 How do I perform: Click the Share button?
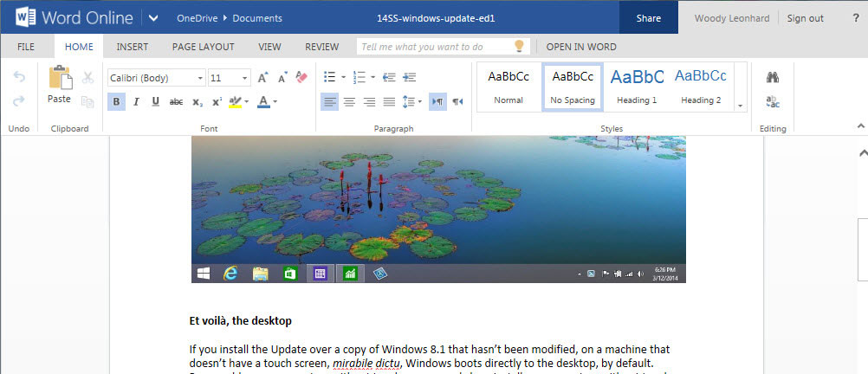(648, 18)
